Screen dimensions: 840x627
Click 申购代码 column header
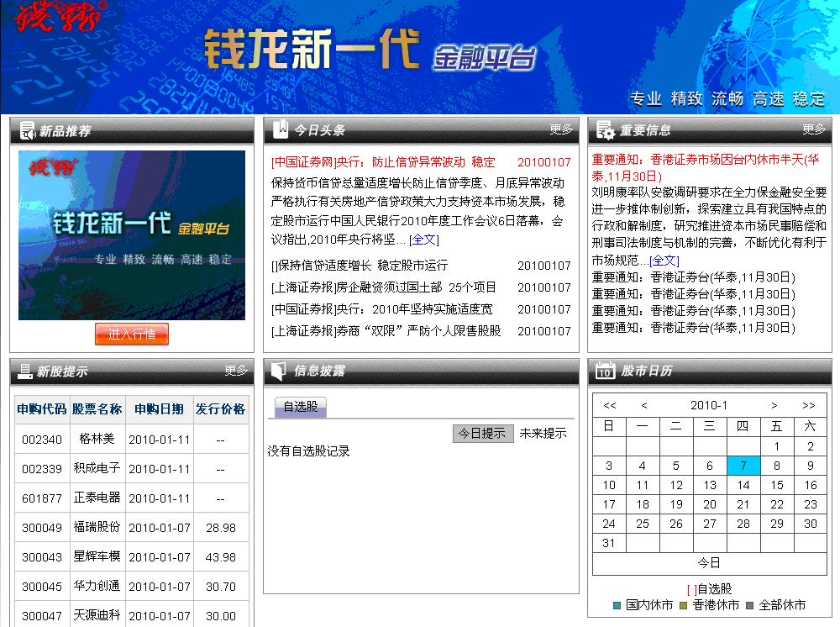point(42,409)
